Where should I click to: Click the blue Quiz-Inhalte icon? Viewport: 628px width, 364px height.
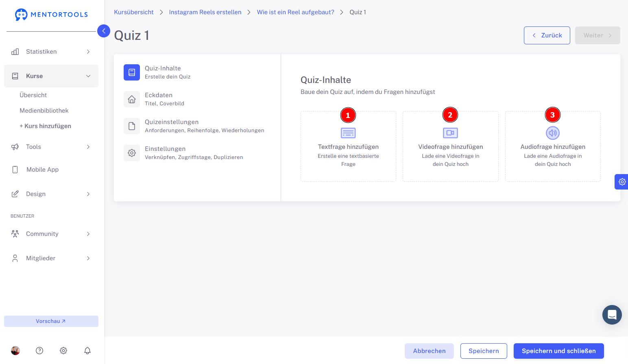point(132,72)
